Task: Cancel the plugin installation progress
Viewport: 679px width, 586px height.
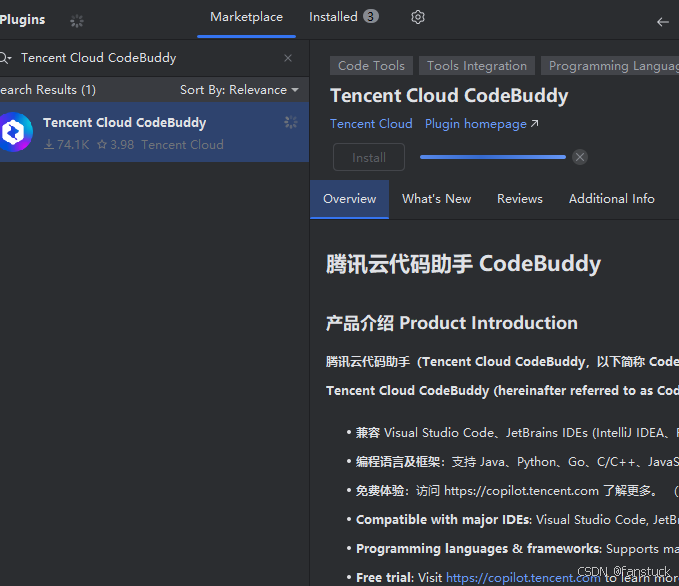Action: tap(580, 157)
